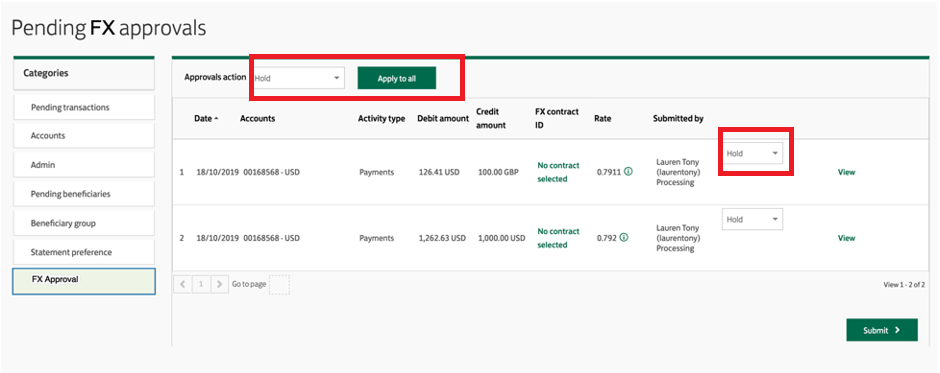Go to next page arrow

click(219, 284)
